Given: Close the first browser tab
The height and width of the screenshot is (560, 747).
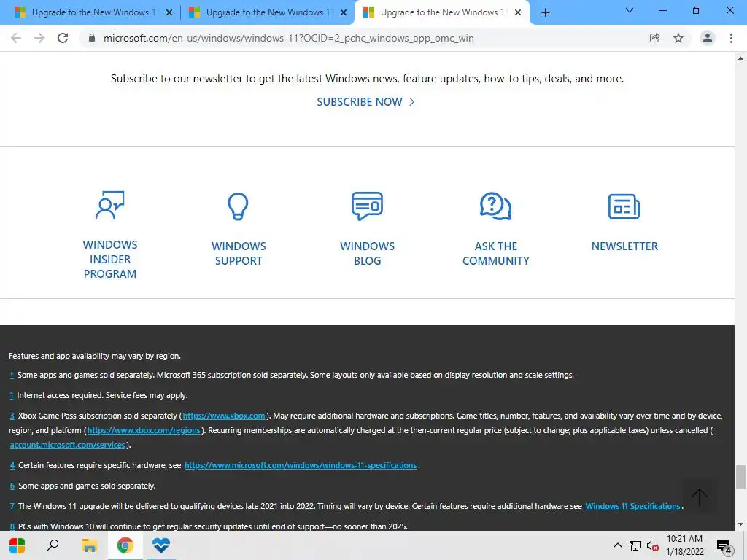Looking at the screenshot, I should point(169,12).
